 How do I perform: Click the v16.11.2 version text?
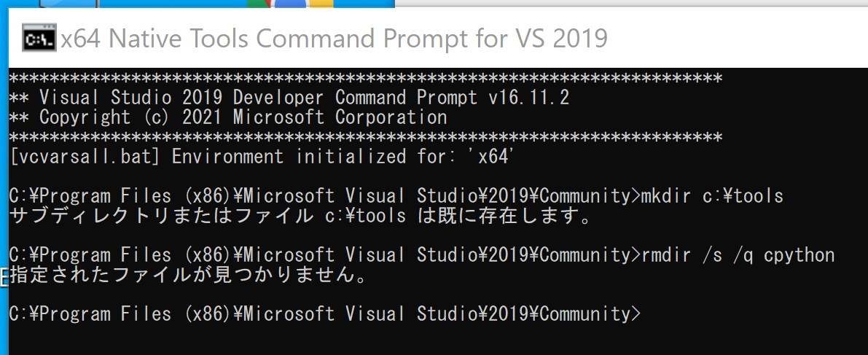pos(529,98)
